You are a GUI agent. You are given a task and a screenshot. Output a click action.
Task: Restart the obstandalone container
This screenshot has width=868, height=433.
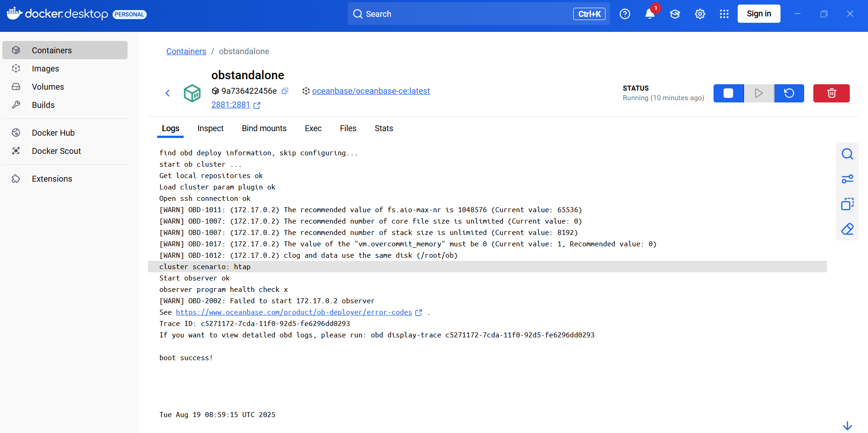pos(789,93)
